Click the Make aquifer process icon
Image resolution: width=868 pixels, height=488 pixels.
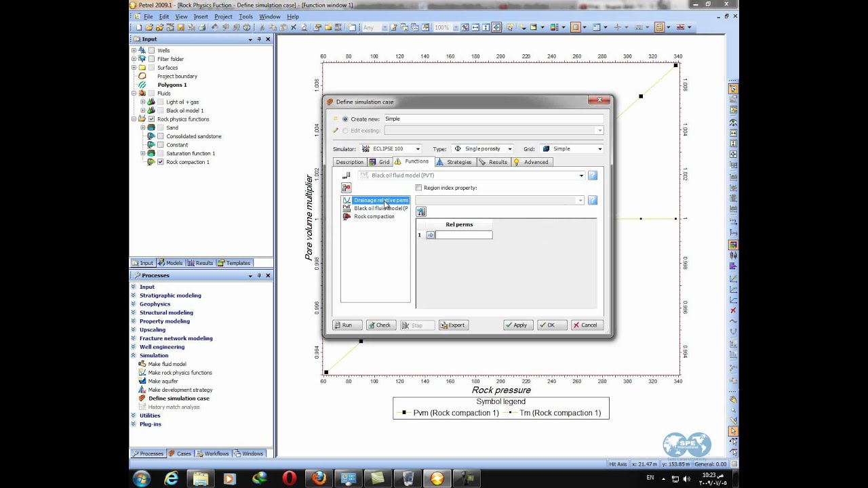point(142,381)
